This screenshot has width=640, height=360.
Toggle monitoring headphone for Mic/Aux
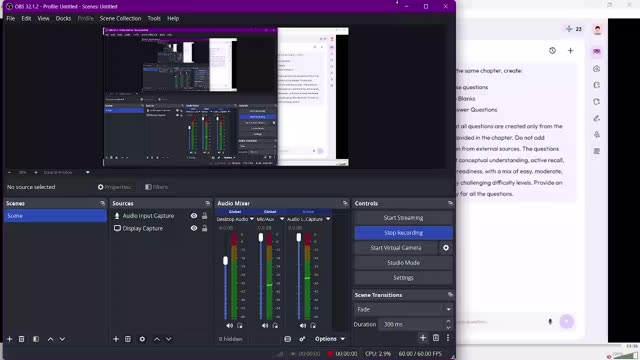276,326
